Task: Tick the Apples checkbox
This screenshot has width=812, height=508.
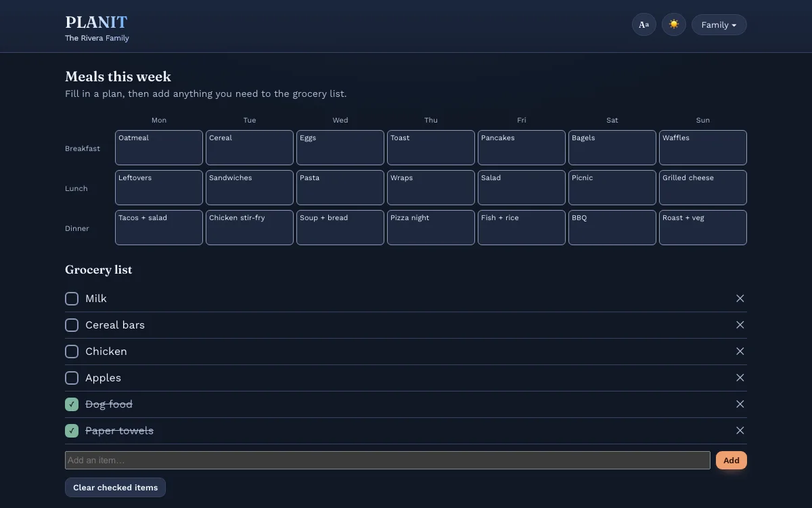Action: (72, 378)
